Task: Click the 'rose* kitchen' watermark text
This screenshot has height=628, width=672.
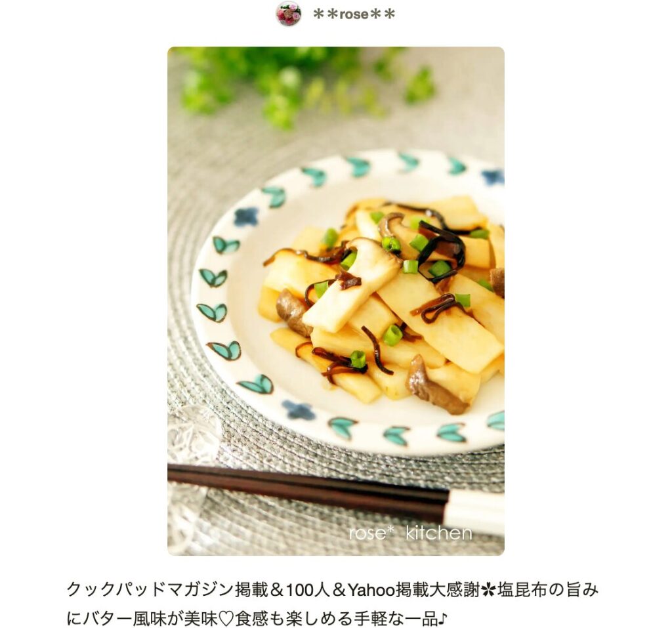Action: pos(410,533)
